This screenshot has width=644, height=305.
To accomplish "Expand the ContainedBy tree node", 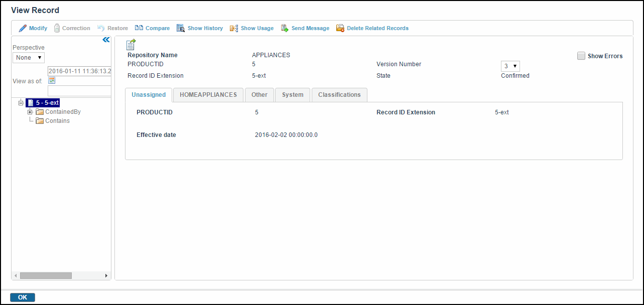I will tap(30, 112).
